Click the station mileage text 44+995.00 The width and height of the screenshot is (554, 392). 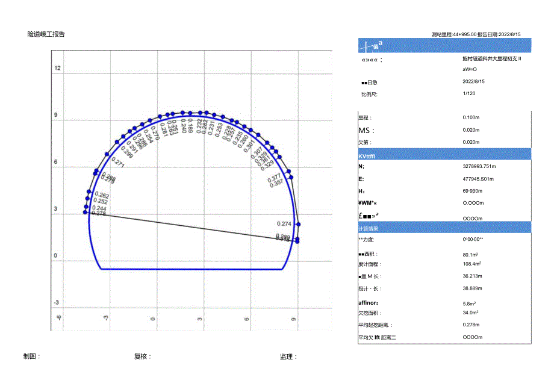465,34
